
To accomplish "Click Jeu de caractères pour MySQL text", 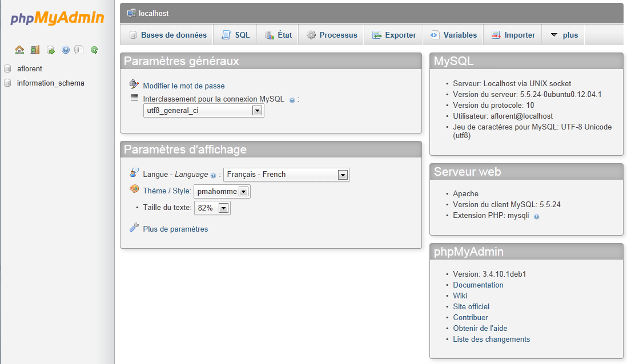I will pyautogui.click(x=532, y=131).
